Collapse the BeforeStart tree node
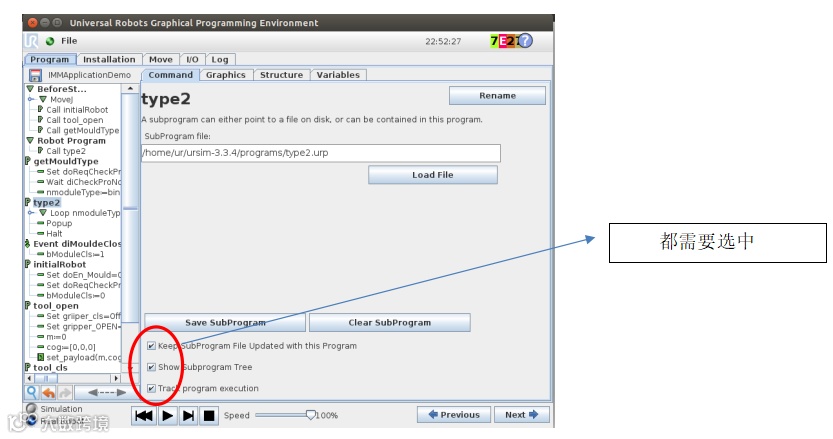Image resolution: width=833 pixels, height=439 pixels. coord(30,89)
